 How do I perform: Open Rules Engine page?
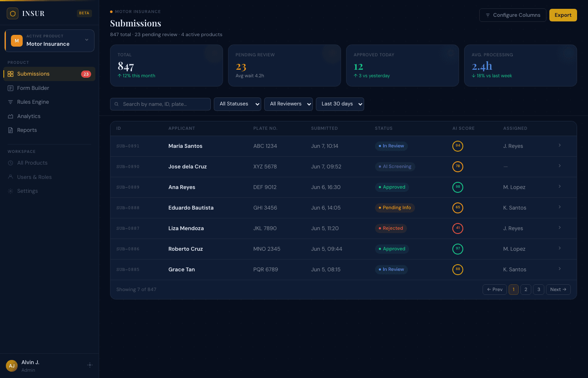[x=49, y=102]
